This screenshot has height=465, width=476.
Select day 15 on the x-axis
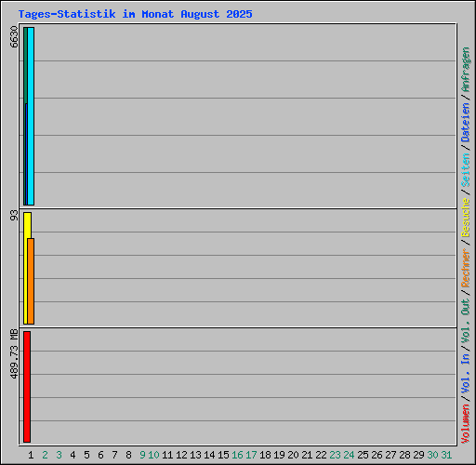tap(223, 455)
